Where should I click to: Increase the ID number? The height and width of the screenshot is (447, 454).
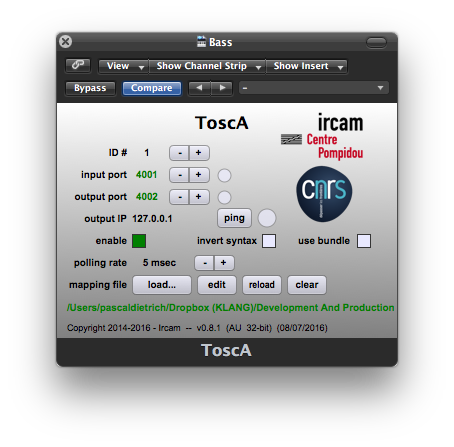click(199, 153)
